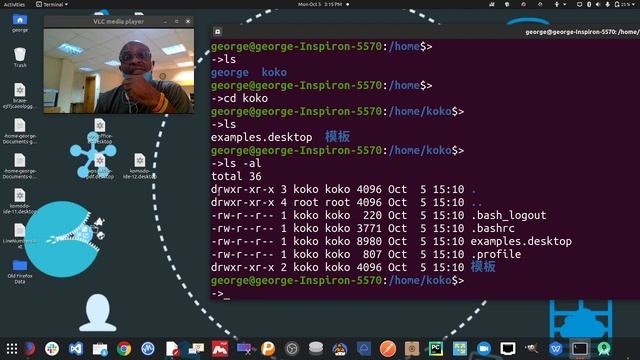Select komodo-ide-11.desktop file on the desktop

tap(20, 201)
